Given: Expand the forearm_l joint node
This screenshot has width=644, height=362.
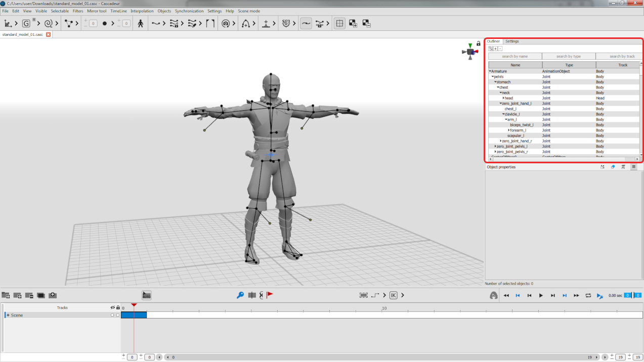Looking at the screenshot, I should pyautogui.click(x=508, y=130).
